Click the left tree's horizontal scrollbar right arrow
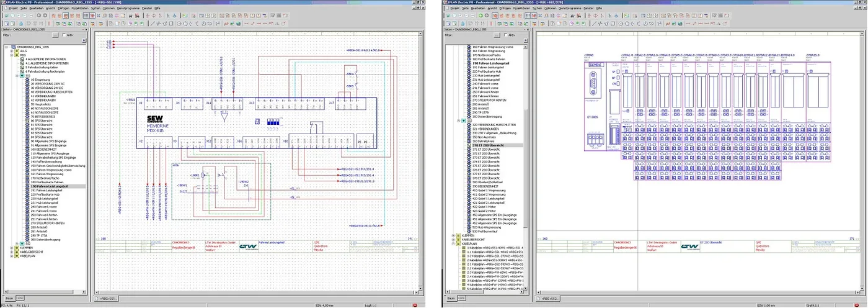Screen dimensions: 868x308 coord(84,292)
